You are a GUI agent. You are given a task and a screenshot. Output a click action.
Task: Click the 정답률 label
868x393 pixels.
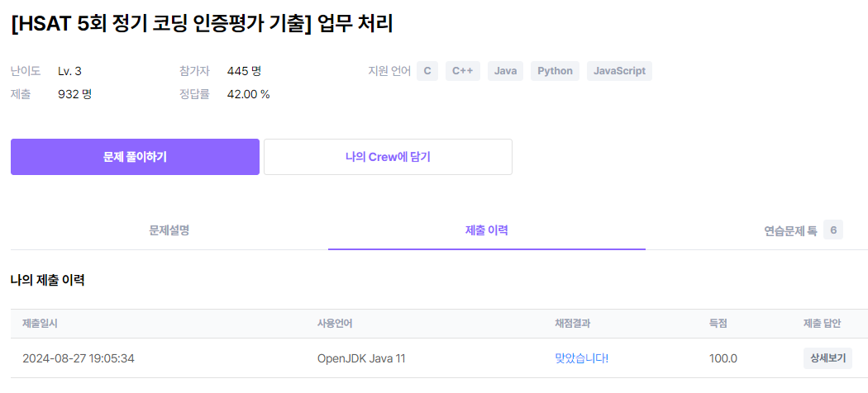[194, 94]
